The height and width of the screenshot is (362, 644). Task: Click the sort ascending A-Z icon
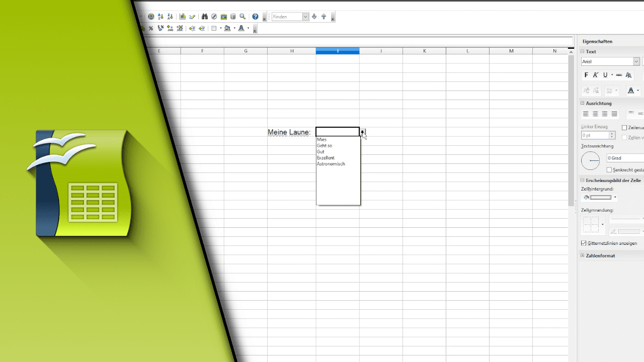coord(160,17)
